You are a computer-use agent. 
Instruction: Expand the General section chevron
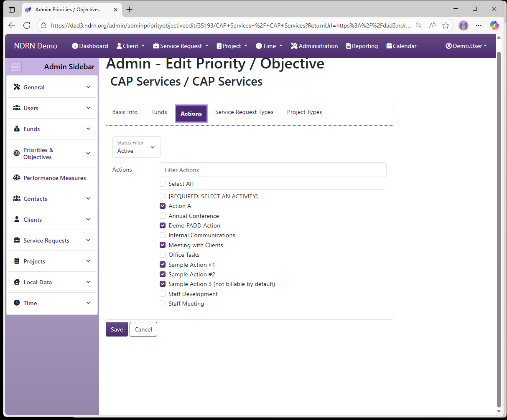(88, 87)
